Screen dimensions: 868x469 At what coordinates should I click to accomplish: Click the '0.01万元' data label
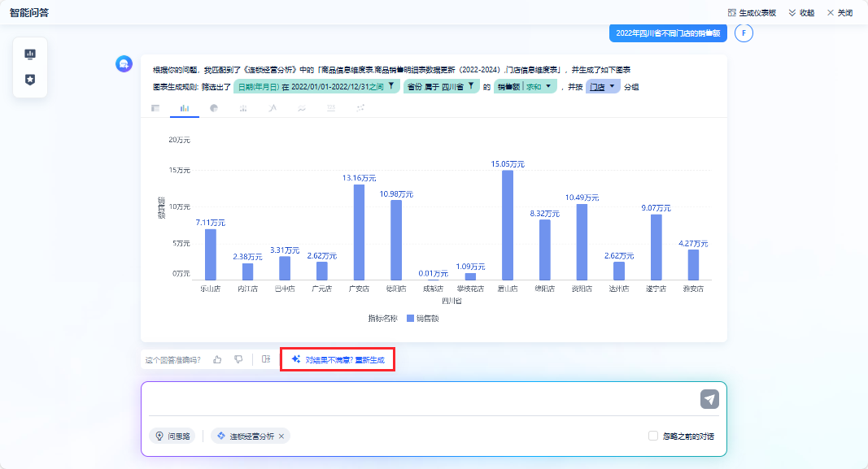pos(434,274)
